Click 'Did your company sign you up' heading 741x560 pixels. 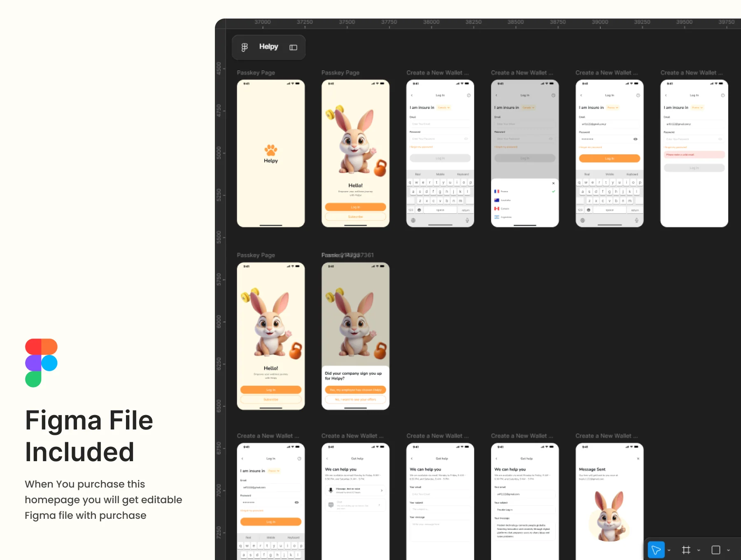click(353, 376)
